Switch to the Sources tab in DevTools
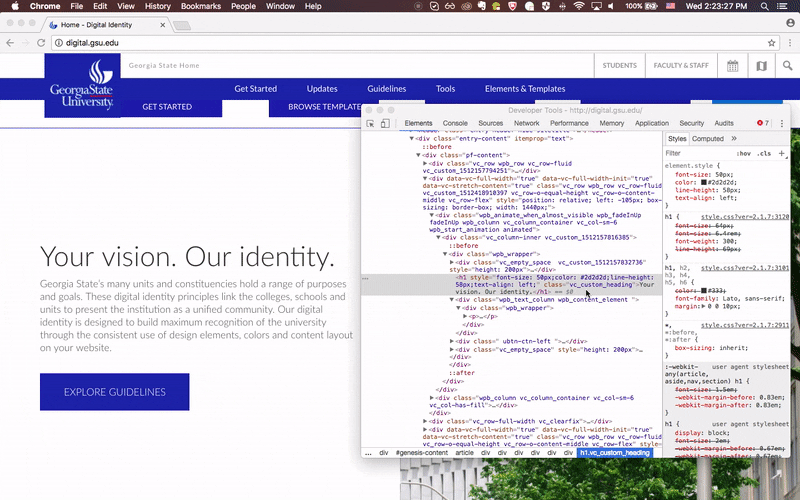 490,123
